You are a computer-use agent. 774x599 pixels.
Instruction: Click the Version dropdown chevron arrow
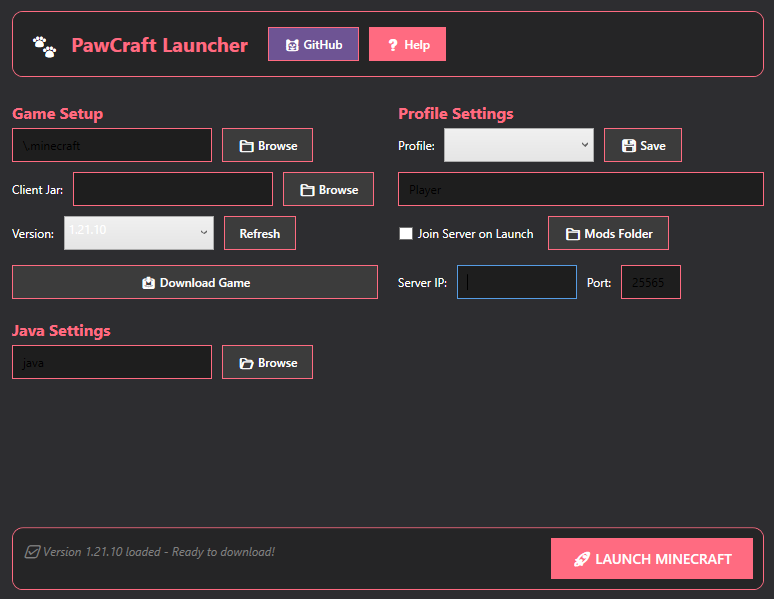point(203,232)
